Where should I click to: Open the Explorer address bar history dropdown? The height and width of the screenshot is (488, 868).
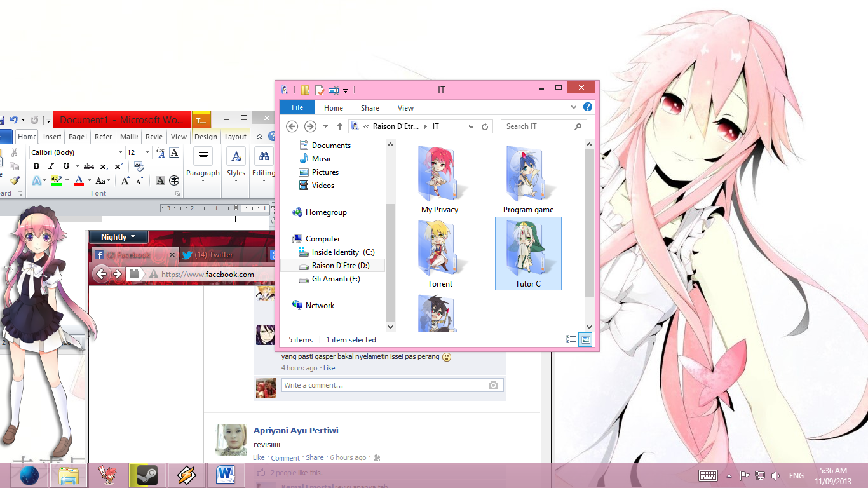471,126
